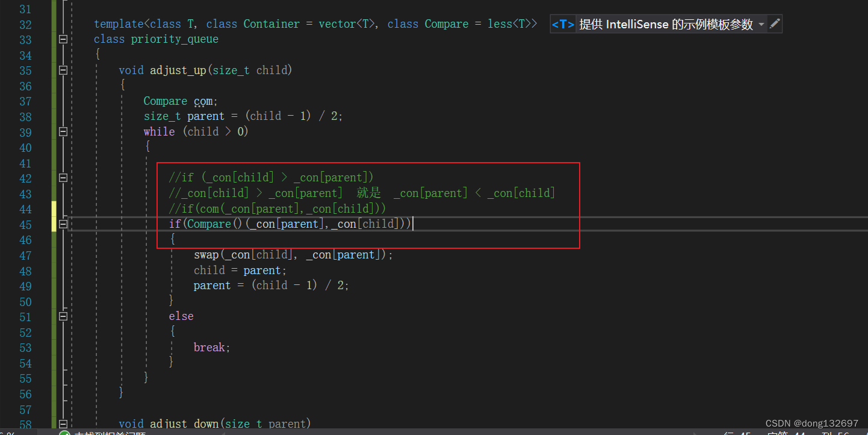The image size is (868, 435).
Task: Click the 'while' keyword on line 39
Action: pos(159,132)
